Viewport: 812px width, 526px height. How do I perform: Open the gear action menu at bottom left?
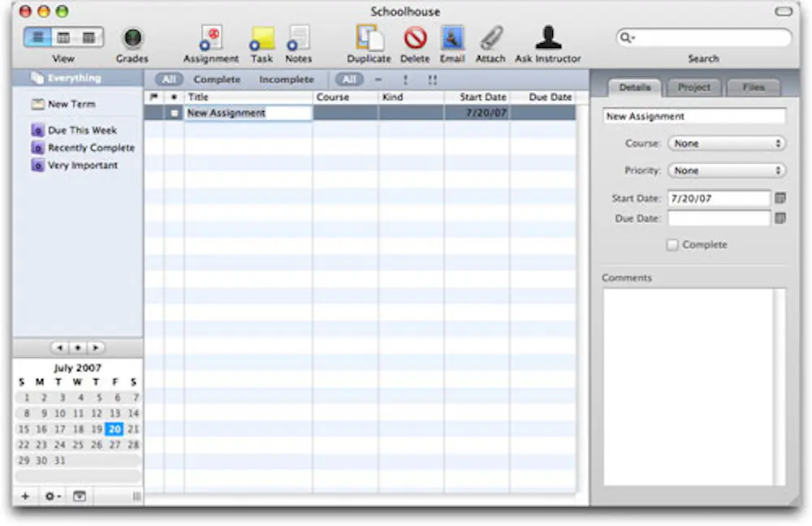click(x=53, y=496)
